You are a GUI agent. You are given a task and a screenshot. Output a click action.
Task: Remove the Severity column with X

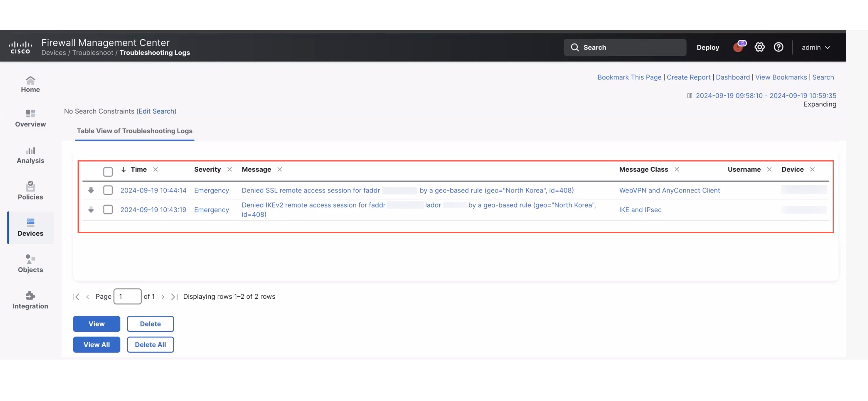[229, 169]
